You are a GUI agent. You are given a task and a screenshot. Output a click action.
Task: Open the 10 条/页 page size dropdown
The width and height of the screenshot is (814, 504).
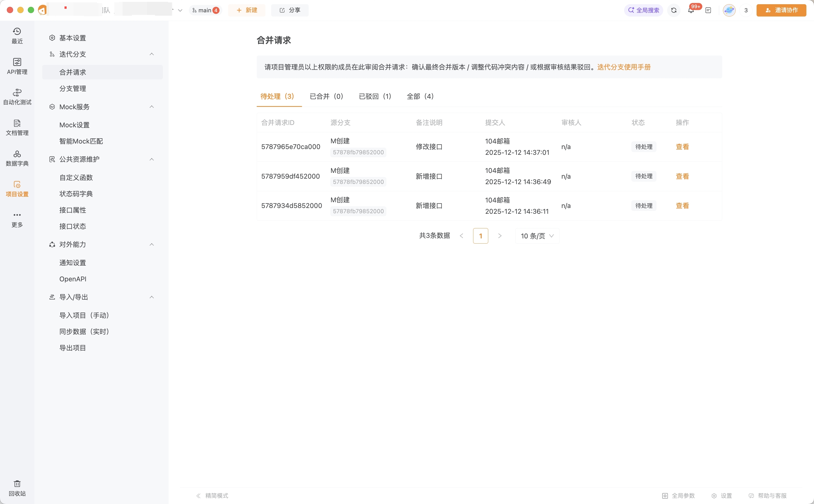(x=537, y=236)
